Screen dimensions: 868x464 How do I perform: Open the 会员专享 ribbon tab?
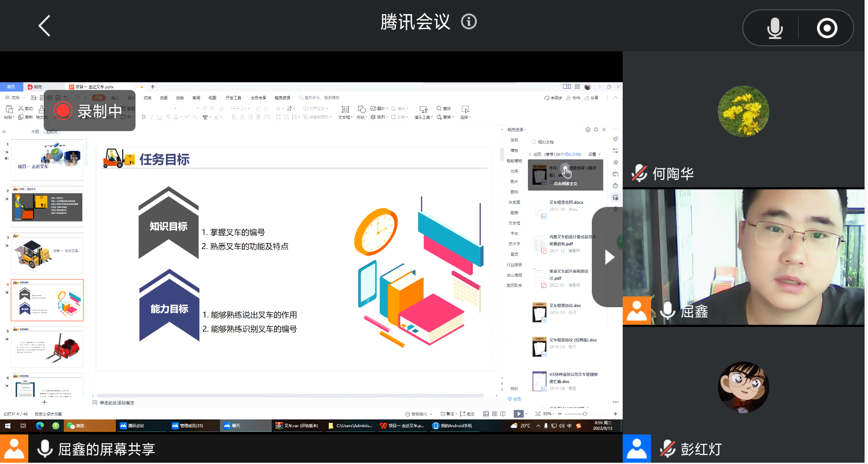[258, 98]
